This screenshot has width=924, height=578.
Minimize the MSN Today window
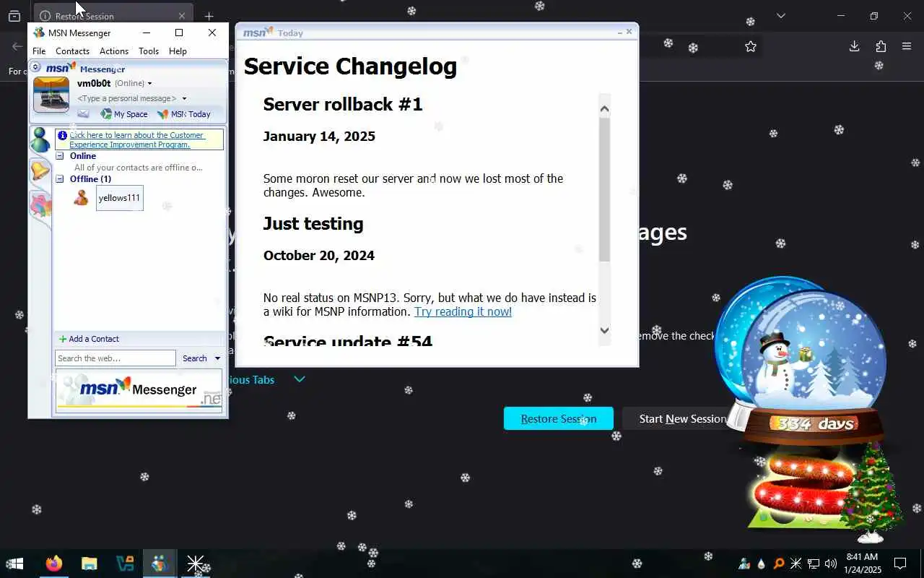(x=620, y=33)
